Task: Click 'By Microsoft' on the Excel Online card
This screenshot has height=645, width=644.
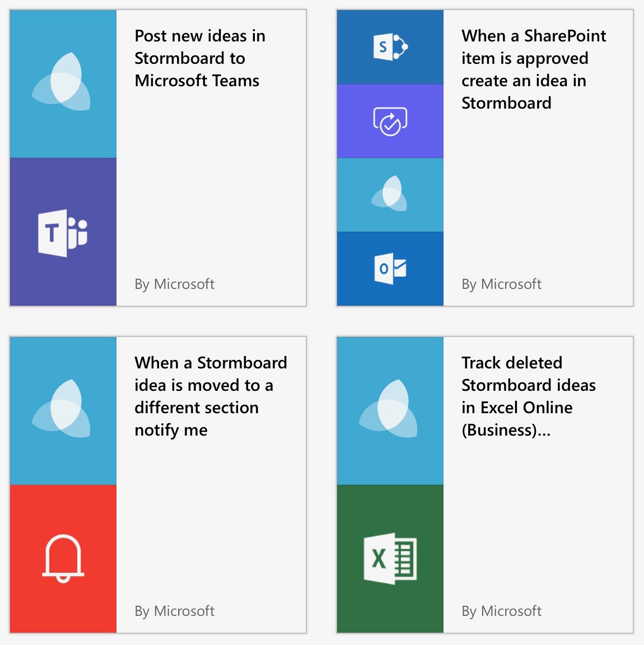Action: [x=501, y=611]
